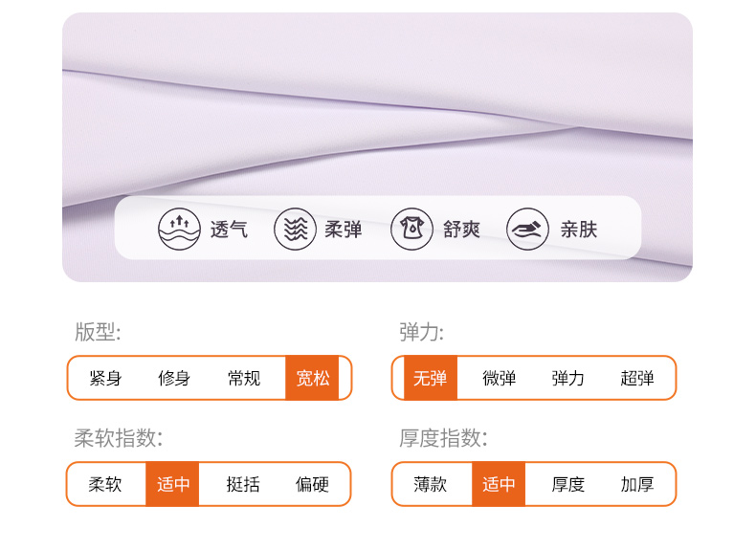Select highlighted 适中 under 柔软指数
Image resolution: width=756 pixels, height=550 pixels.
(x=173, y=484)
